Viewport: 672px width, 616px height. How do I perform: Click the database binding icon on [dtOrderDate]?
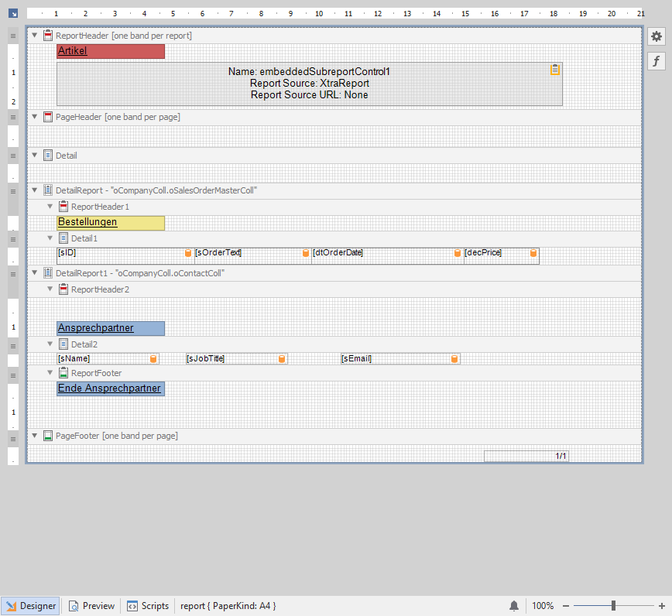pyautogui.click(x=458, y=253)
